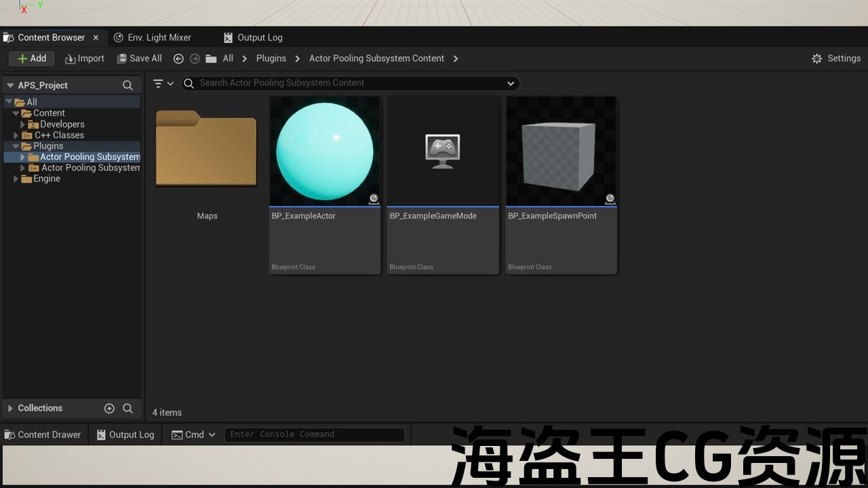Add a new collection with plus icon

pos(109,408)
